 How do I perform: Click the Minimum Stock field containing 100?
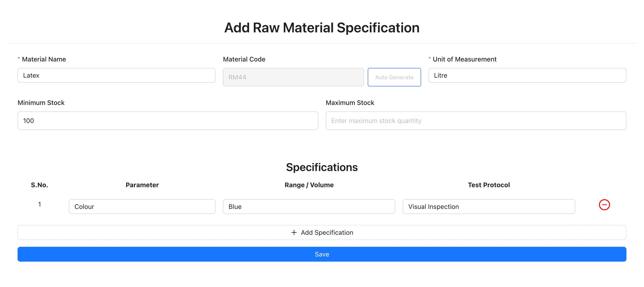[167, 120]
